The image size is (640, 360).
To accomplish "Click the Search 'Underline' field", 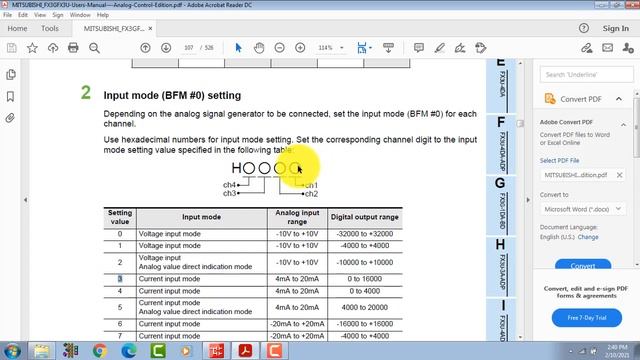I will point(587,75).
